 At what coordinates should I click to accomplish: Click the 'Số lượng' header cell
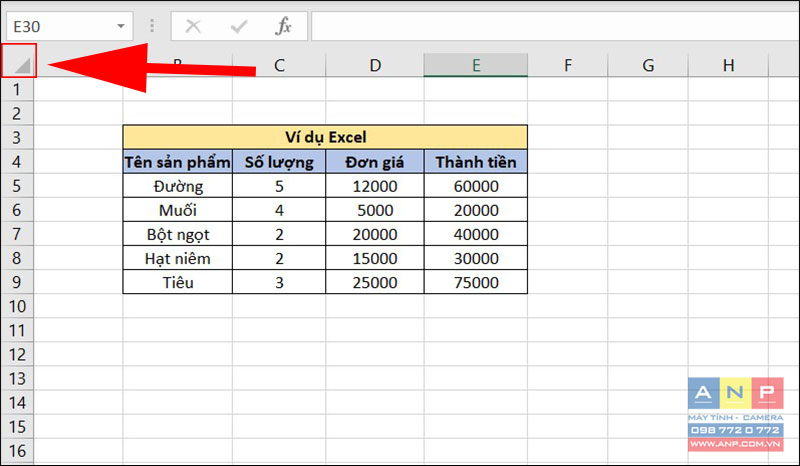279,162
